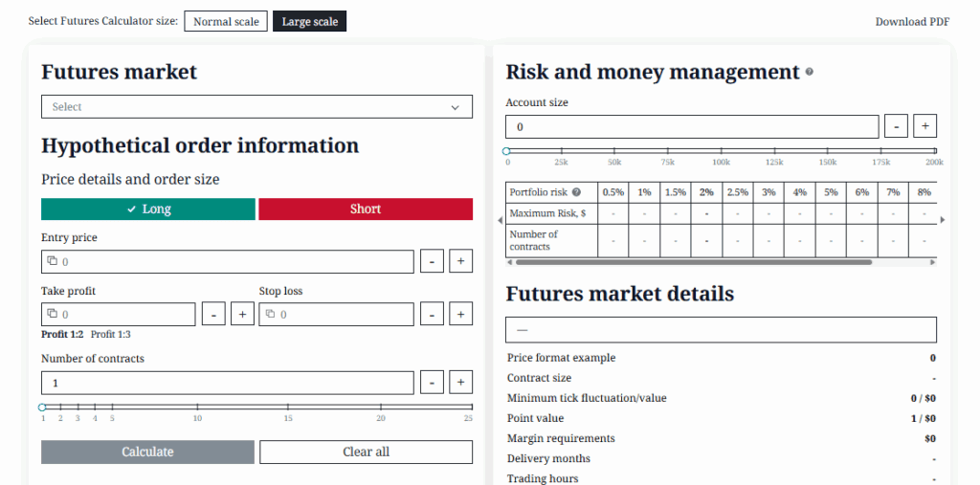This screenshot has height=485, width=980.
Task: Select the Long position toggle
Action: point(148,209)
